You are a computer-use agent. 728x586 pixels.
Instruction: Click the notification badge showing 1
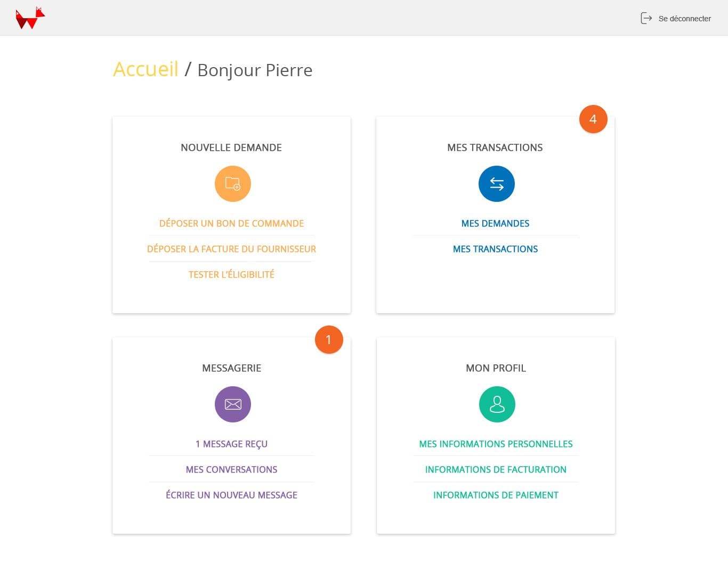pyautogui.click(x=329, y=340)
